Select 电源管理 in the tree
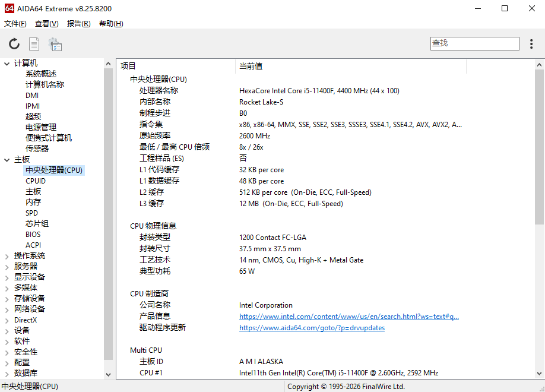This screenshot has width=545, height=392. [x=41, y=127]
